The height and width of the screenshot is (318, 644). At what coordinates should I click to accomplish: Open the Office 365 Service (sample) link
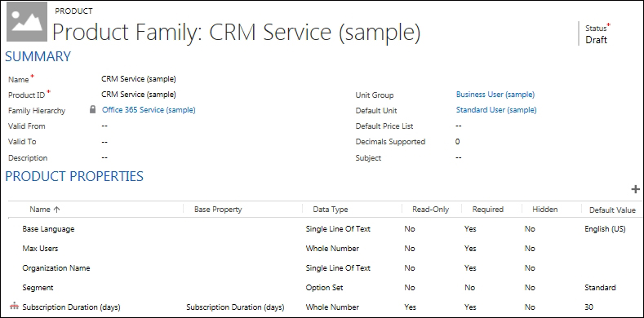click(x=149, y=110)
